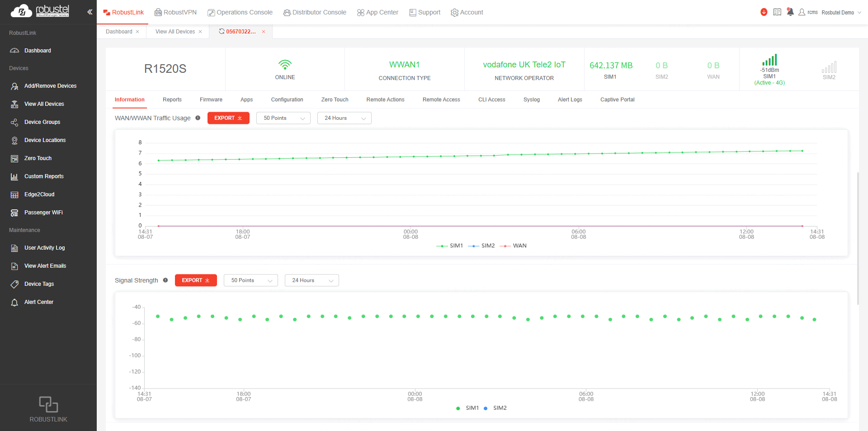Click the Signal Strength info icon
Image resolution: width=868 pixels, height=431 pixels.
[x=165, y=280]
